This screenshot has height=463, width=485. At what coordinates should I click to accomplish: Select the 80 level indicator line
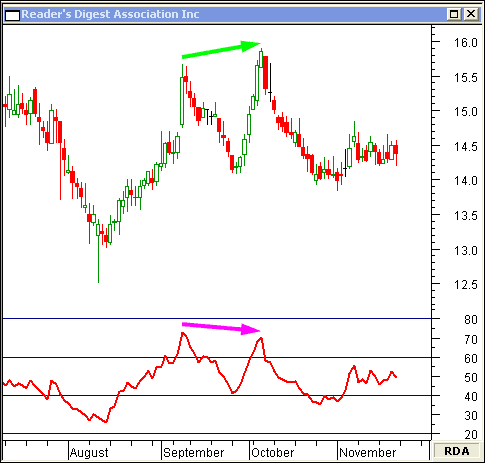click(217, 319)
